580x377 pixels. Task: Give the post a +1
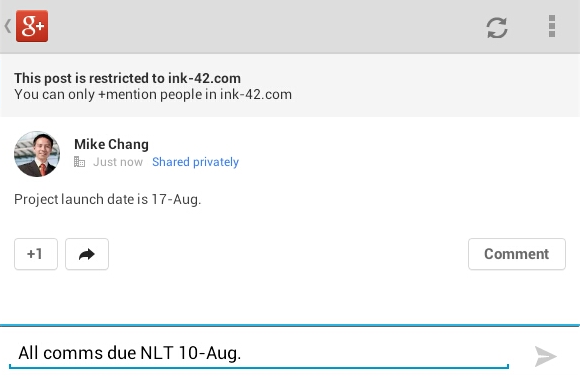36,254
